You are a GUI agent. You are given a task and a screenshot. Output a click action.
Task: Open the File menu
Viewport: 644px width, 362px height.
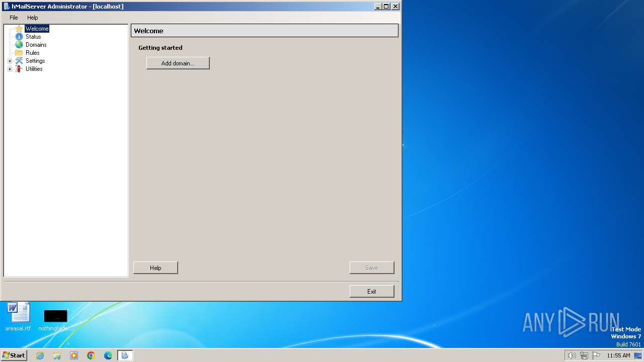point(14,18)
